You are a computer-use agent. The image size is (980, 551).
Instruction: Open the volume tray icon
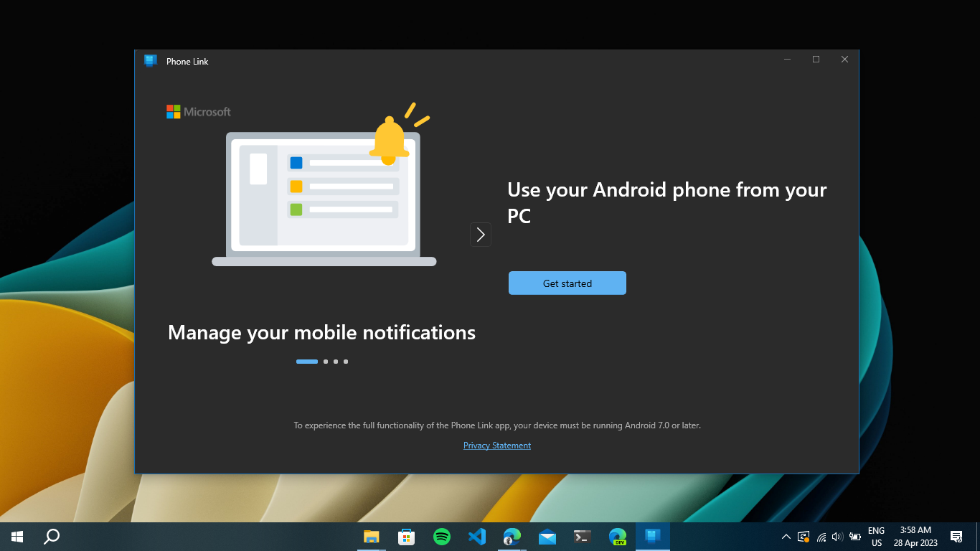tap(837, 537)
